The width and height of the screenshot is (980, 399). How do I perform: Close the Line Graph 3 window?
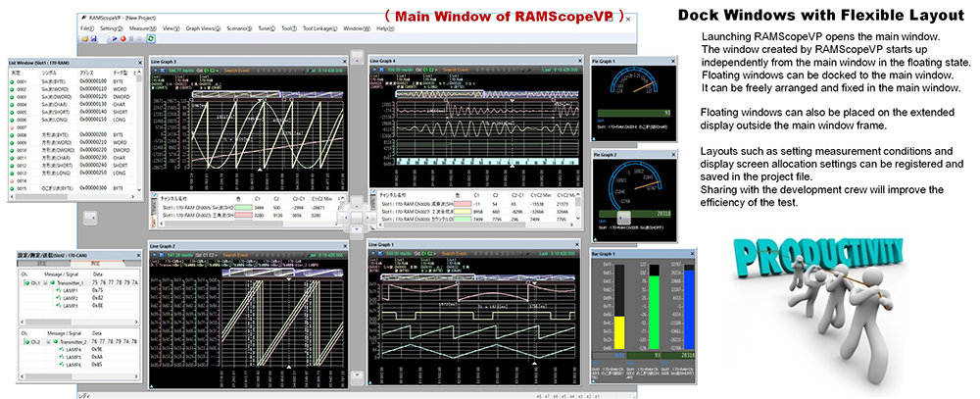pos(344,62)
